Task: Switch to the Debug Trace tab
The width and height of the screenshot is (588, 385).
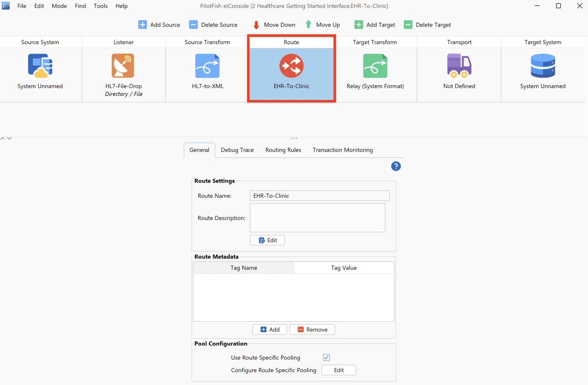Action: point(237,150)
